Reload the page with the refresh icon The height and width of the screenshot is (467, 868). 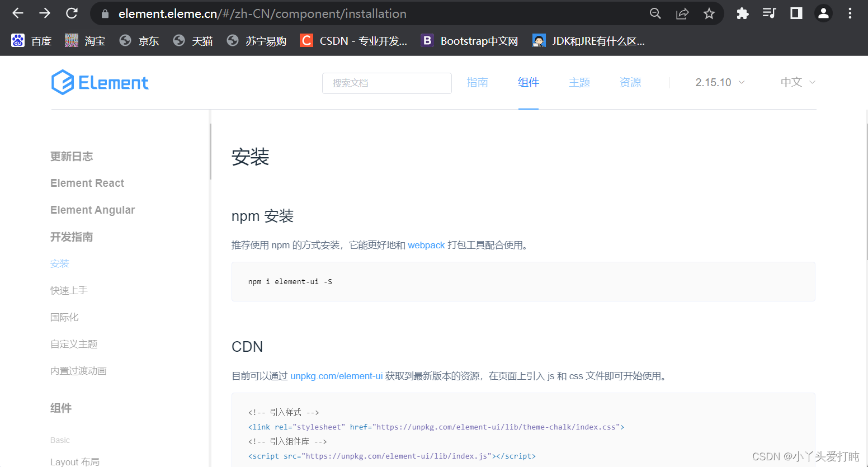(x=72, y=13)
